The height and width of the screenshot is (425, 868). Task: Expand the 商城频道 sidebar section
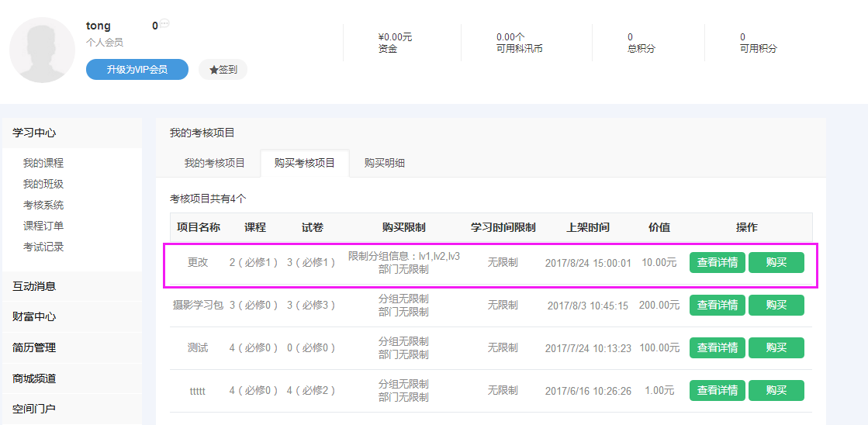coord(34,378)
